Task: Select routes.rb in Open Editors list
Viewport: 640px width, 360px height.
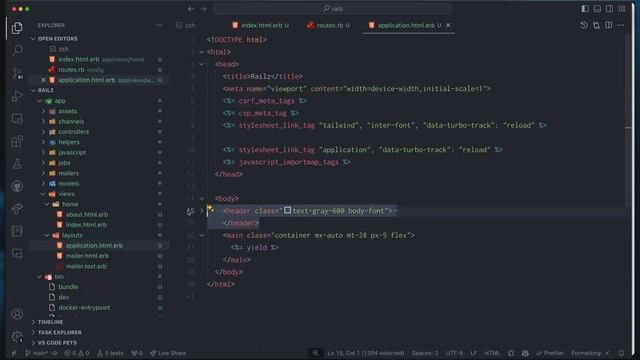Action: tap(71, 70)
